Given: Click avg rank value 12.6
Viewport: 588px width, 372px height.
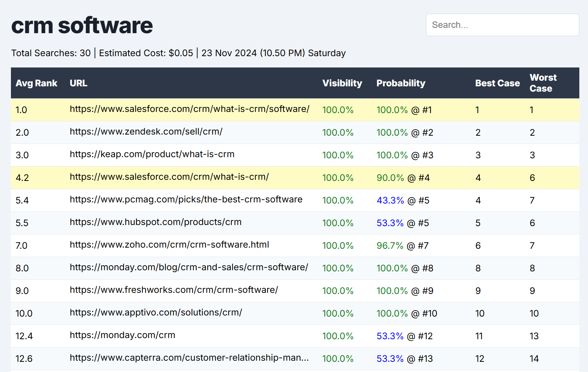Looking at the screenshot, I should (x=24, y=359).
